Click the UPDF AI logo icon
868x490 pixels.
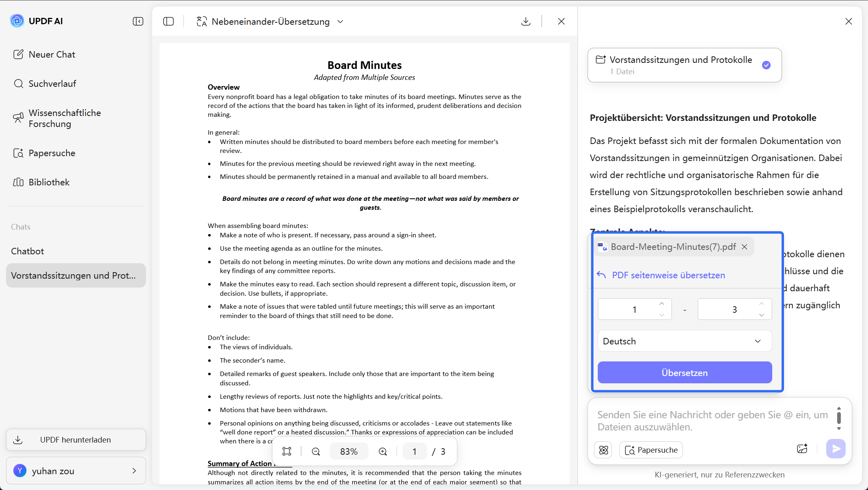pos(17,21)
